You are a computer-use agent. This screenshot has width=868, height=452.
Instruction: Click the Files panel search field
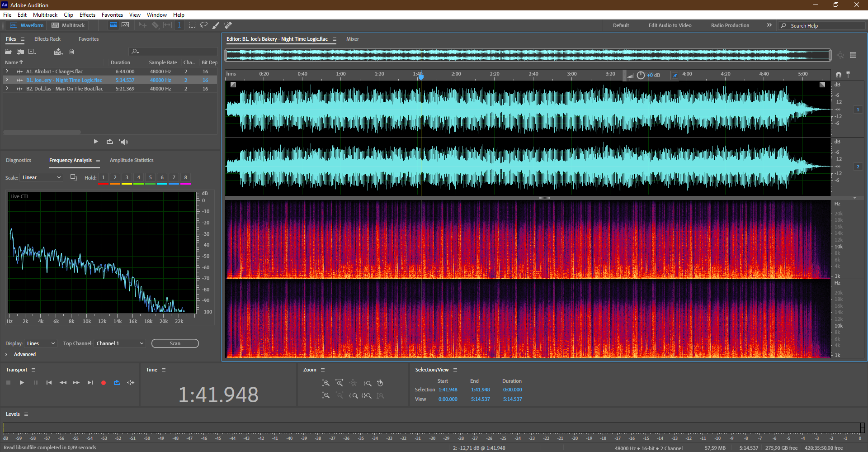[x=173, y=52]
